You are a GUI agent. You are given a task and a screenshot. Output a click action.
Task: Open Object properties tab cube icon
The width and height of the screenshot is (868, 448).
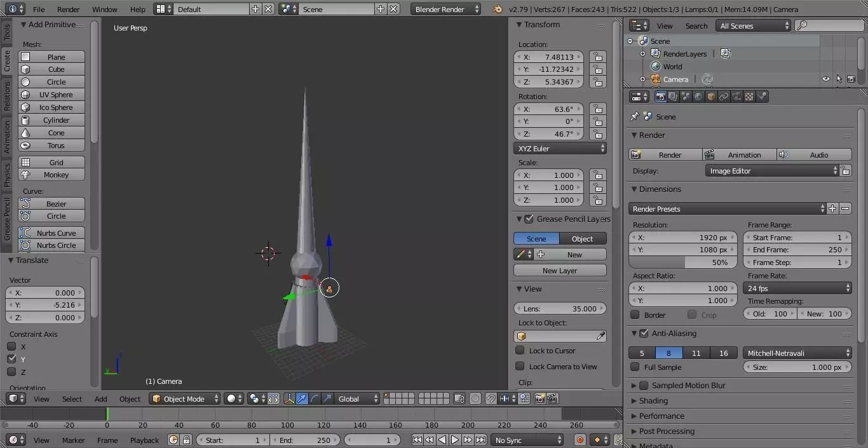coord(711,97)
